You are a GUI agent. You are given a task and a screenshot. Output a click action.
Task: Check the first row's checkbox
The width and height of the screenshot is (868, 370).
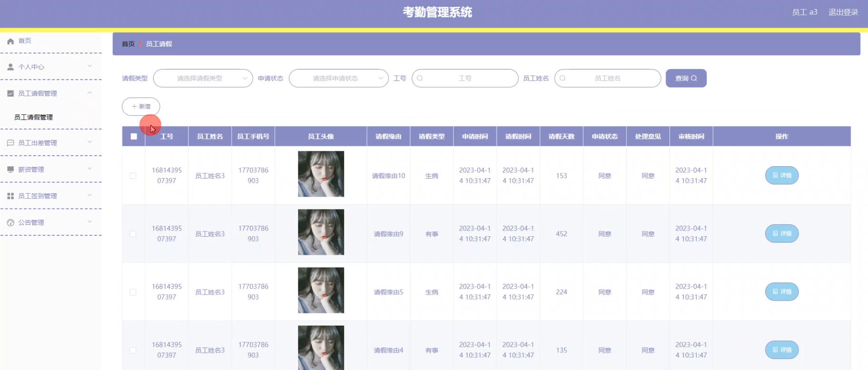point(133,176)
